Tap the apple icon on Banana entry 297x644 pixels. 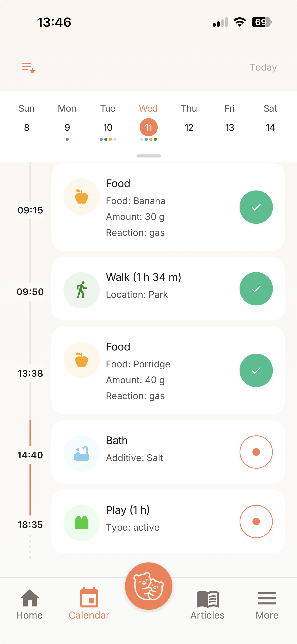[82, 197]
